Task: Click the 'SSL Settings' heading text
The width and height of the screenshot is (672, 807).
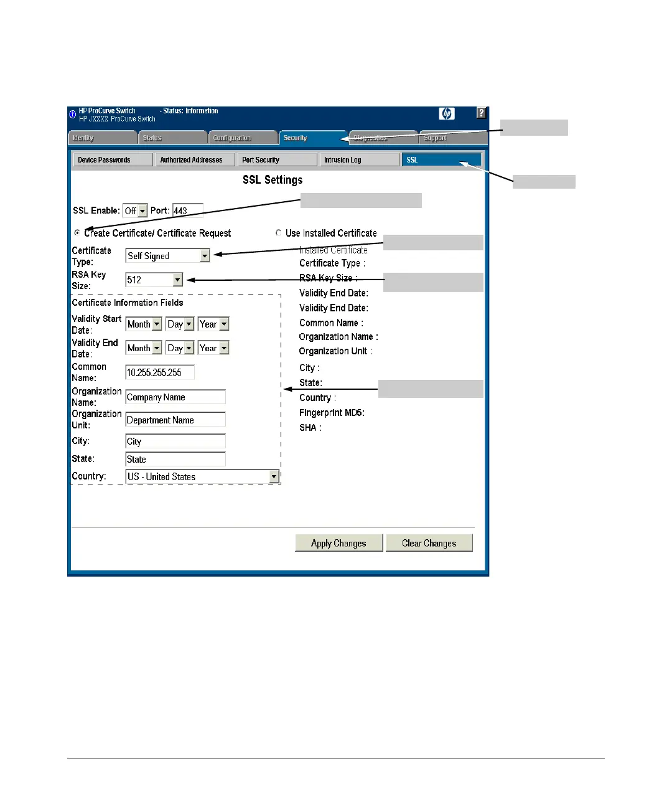Action: pos(273,180)
